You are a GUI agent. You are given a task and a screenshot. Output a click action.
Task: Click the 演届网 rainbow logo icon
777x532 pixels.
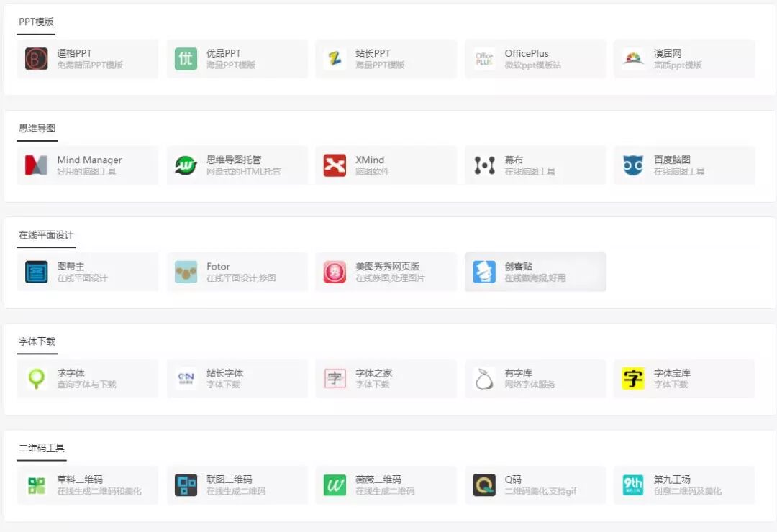[633, 58]
